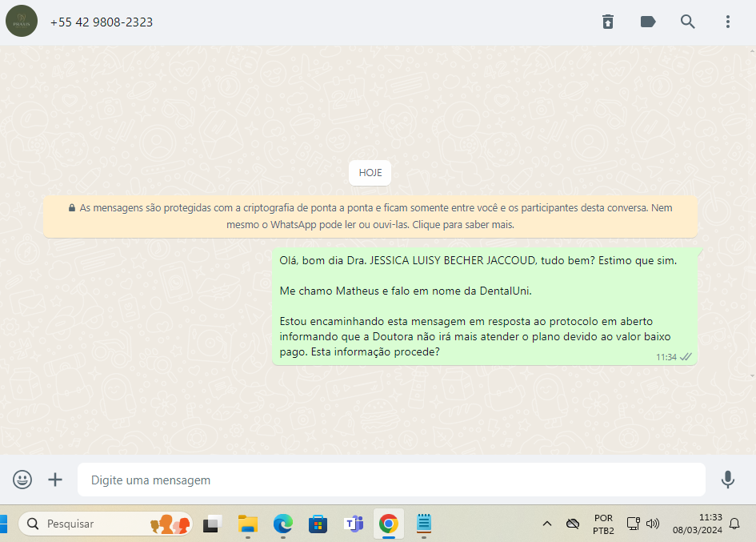The width and height of the screenshot is (756, 542).
Task: Click the HOJE date badge
Action: 370,173
